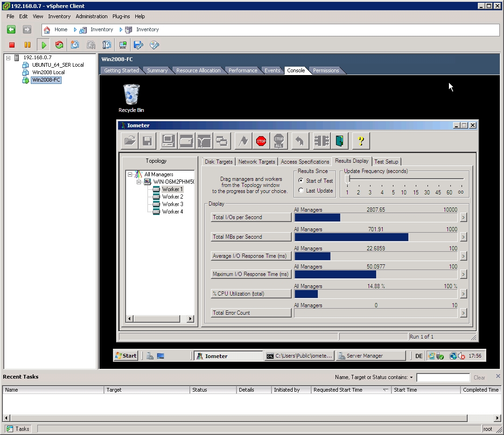Viewport: 504px width, 435px height.
Task: Click the Stop All tests icon
Action: click(279, 141)
